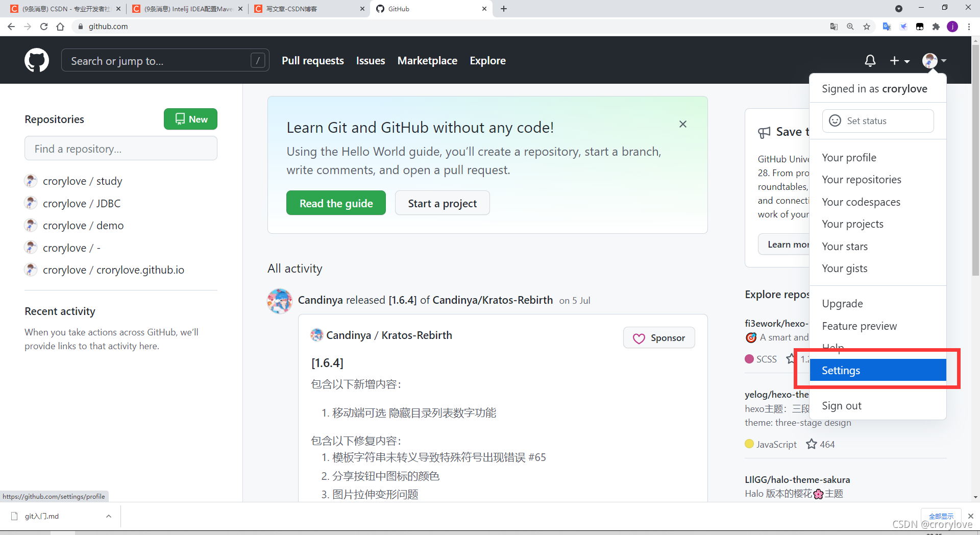Expand git入门.md download options chevron
Screen dimensions: 980x535
coord(108,516)
